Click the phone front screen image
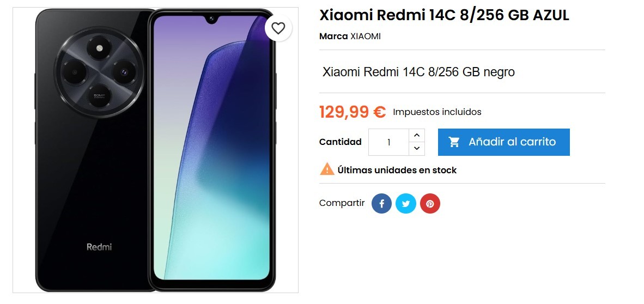The height and width of the screenshot is (304, 644). (x=211, y=150)
